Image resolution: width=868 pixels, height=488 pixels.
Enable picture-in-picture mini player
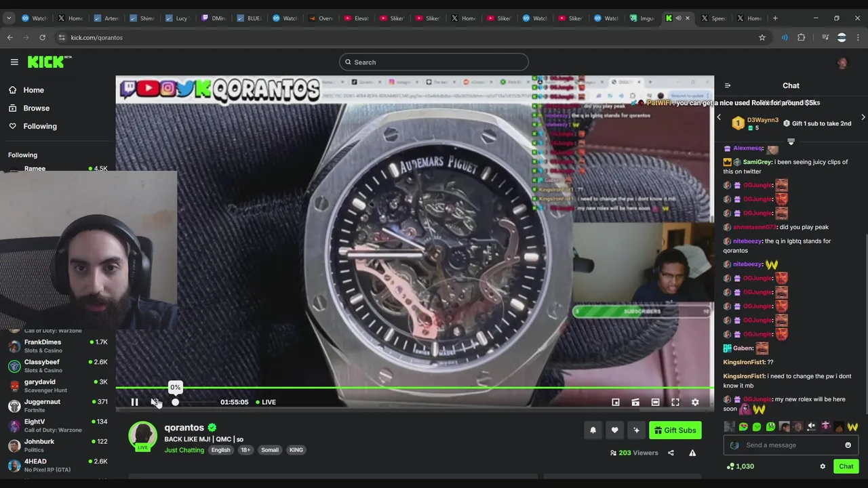(x=616, y=402)
